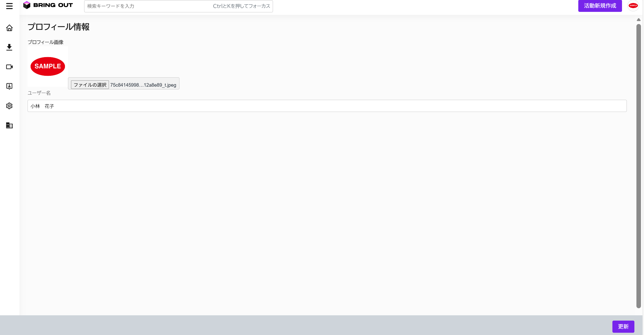Click the プロフィール画像 label

tap(45, 42)
